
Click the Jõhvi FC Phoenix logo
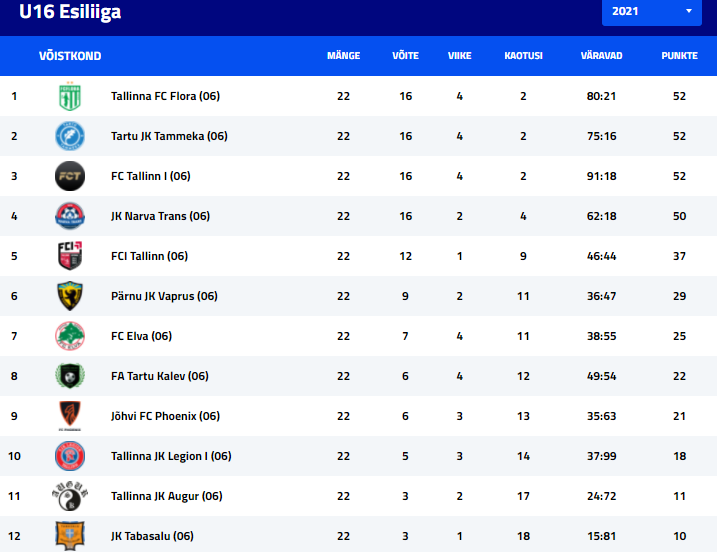pyautogui.click(x=70, y=416)
